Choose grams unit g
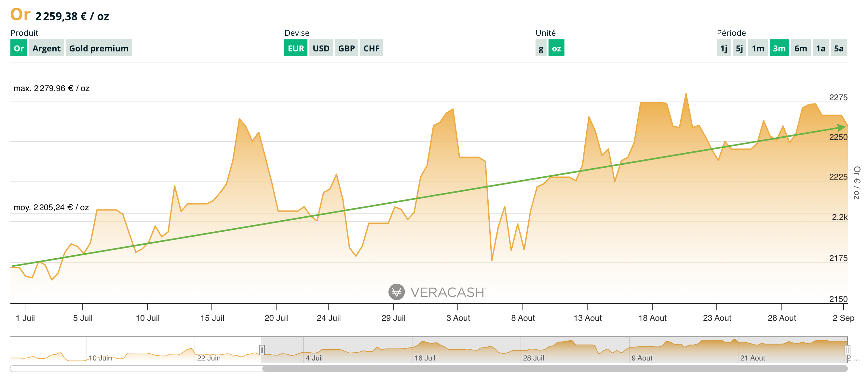 541,48
